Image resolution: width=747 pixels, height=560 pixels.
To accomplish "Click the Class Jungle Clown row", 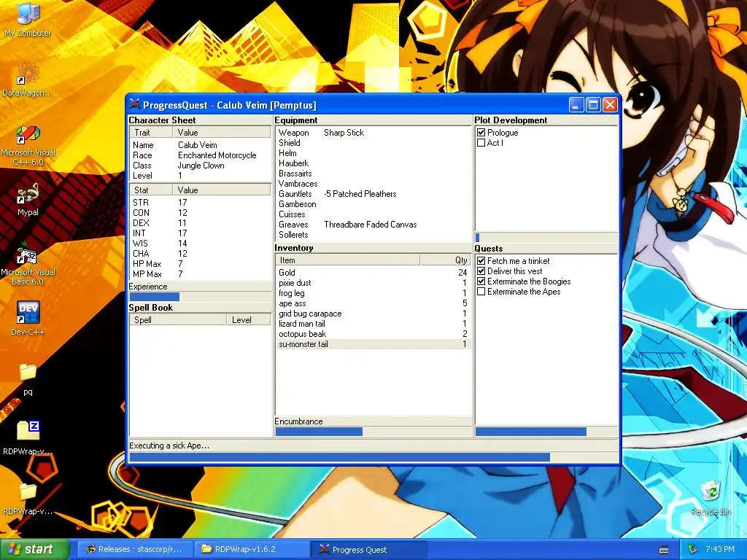I will [x=200, y=166].
